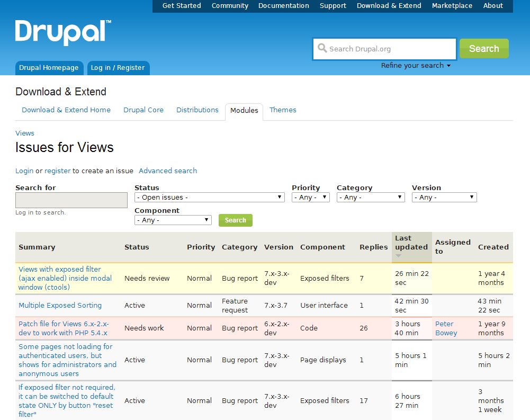530x420 pixels.
Task: Open Peter Bowey user profile
Action: [x=446, y=328]
